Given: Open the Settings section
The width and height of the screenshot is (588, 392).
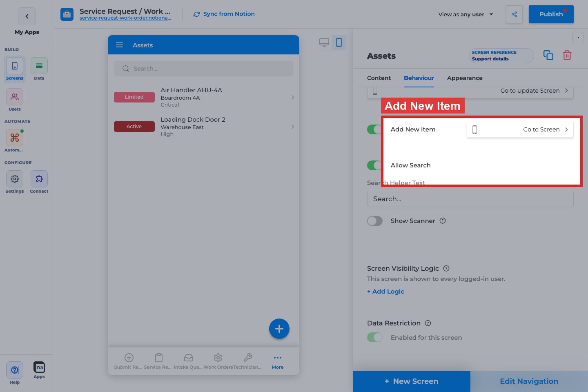Looking at the screenshot, I should pyautogui.click(x=15, y=182).
